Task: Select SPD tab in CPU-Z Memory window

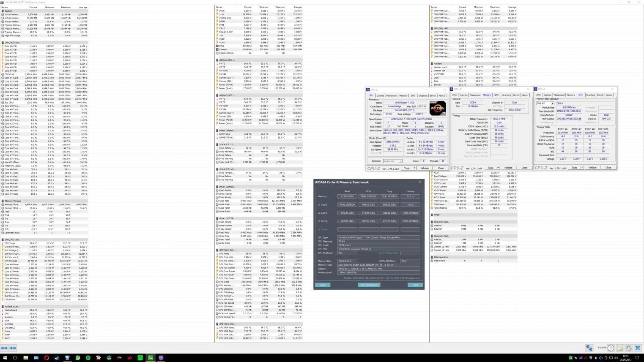Action: point(496,95)
